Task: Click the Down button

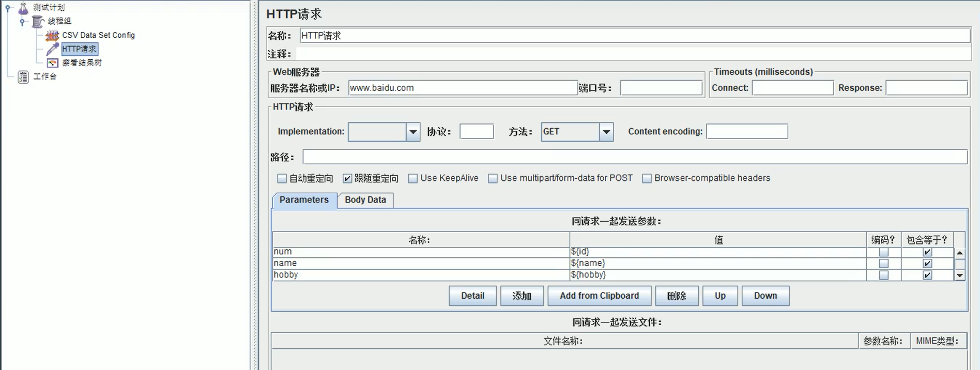Action: click(765, 296)
